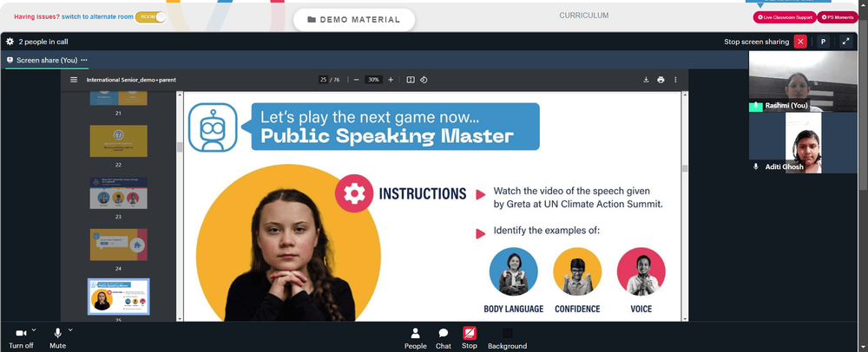
Task: Click Stop screen share button in bottom bar
Action: (470, 338)
